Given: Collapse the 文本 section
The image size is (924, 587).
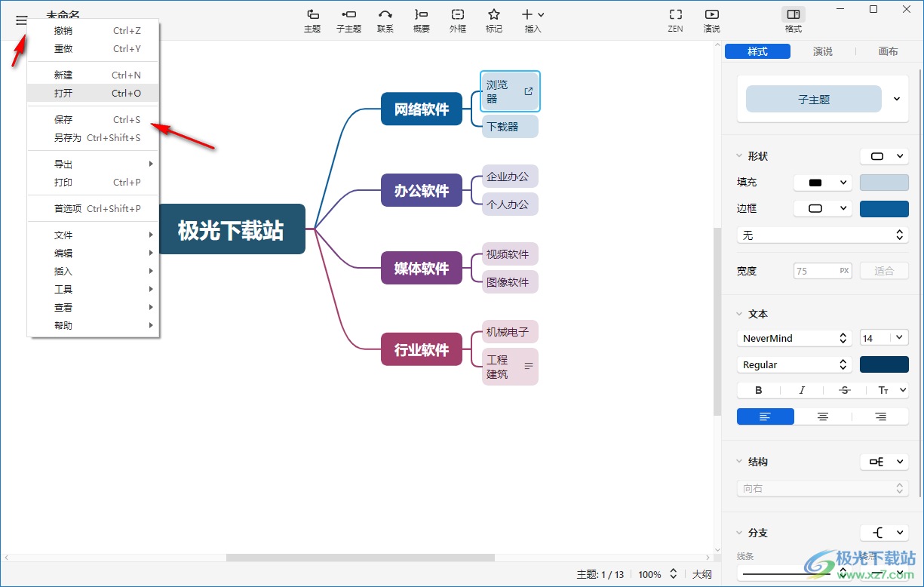Looking at the screenshot, I should click(739, 314).
